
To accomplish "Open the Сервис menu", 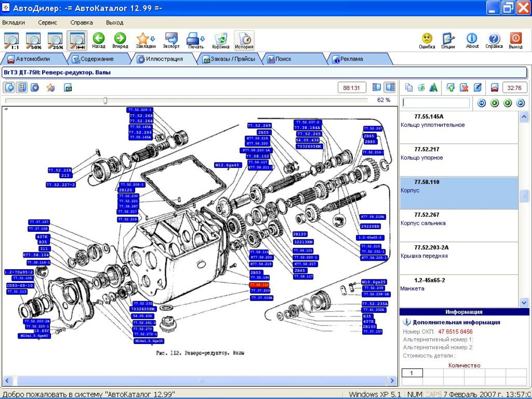I will (47, 22).
